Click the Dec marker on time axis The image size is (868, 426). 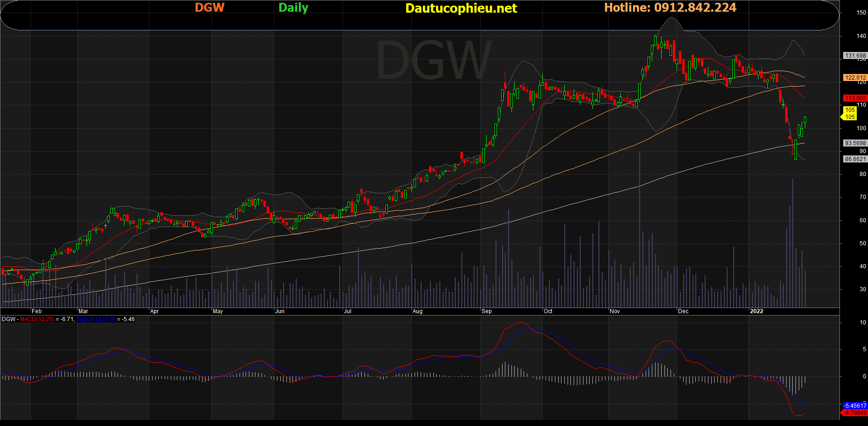[x=683, y=311]
